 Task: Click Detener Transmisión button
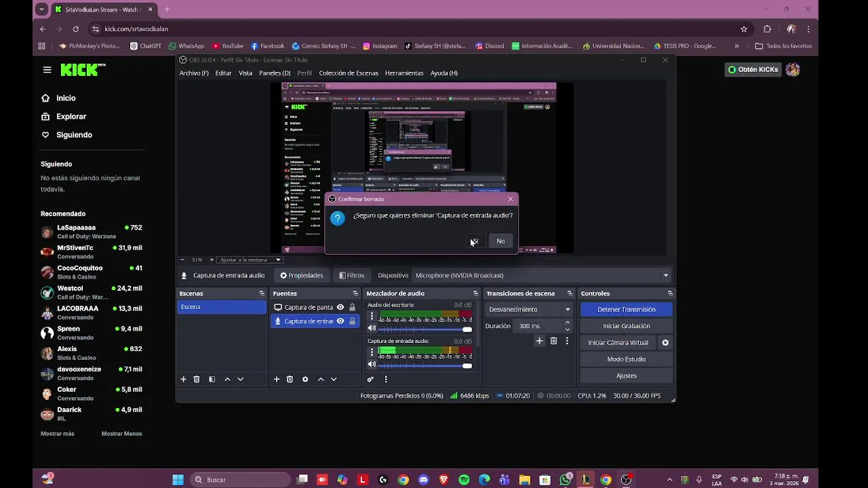coord(627,309)
